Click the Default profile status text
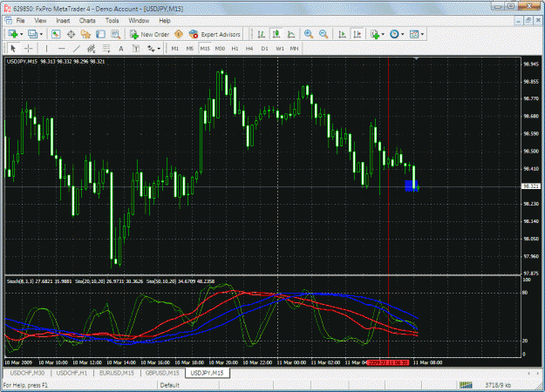The height and width of the screenshot is (392, 545). click(170, 385)
